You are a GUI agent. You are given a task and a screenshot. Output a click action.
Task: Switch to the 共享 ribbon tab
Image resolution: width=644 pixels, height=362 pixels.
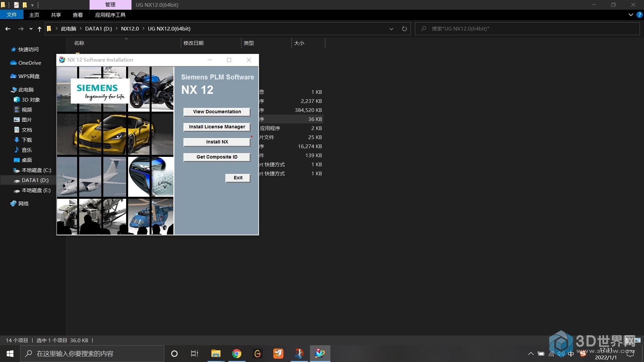click(56, 15)
